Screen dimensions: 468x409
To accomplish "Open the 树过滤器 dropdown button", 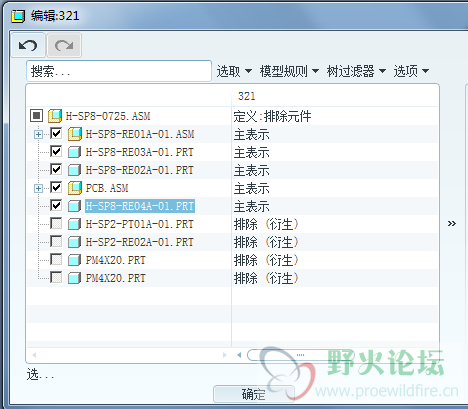I will tap(356, 71).
